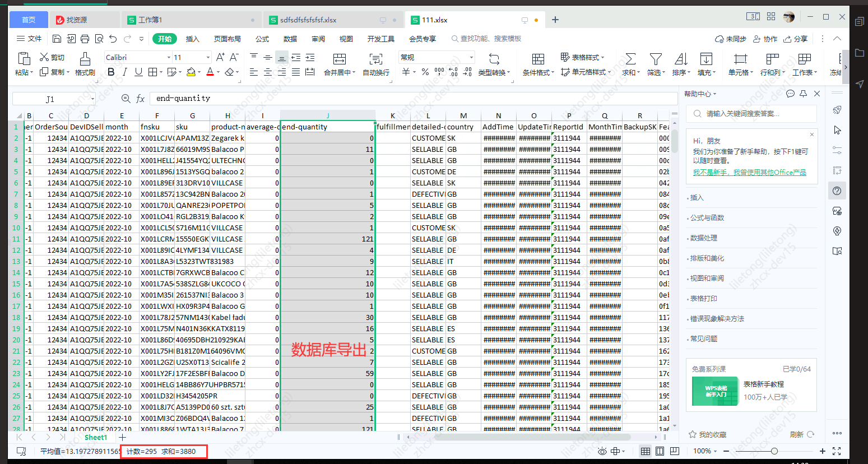Click the Collaborate (协作) button
This screenshot has width=868, height=464.
click(x=765, y=39)
